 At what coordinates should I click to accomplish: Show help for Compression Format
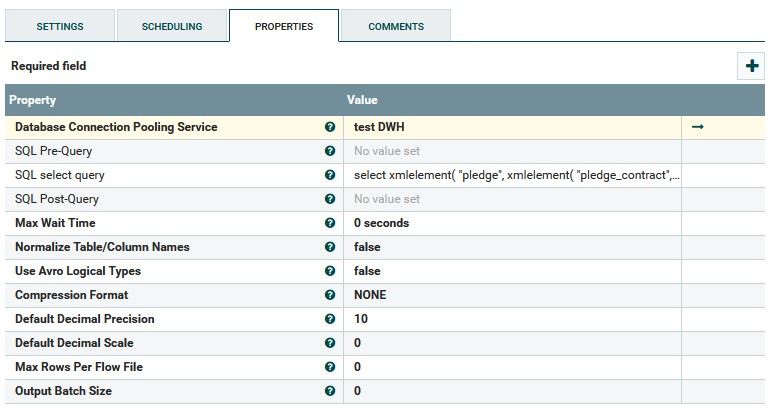coord(330,295)
